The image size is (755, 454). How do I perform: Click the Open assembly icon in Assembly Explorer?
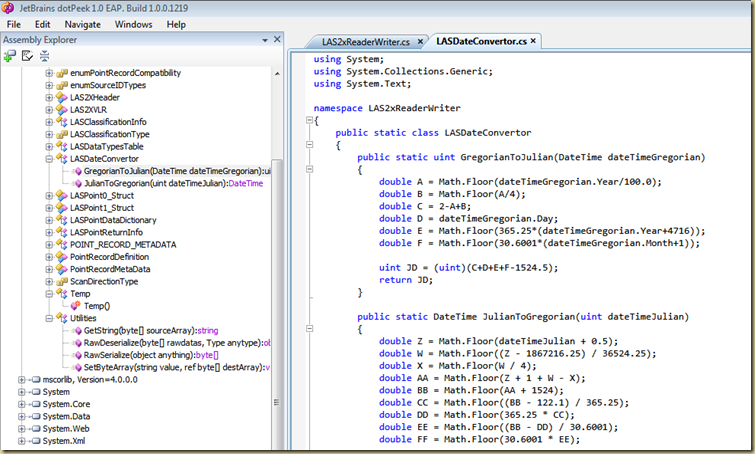pos(10,56)
